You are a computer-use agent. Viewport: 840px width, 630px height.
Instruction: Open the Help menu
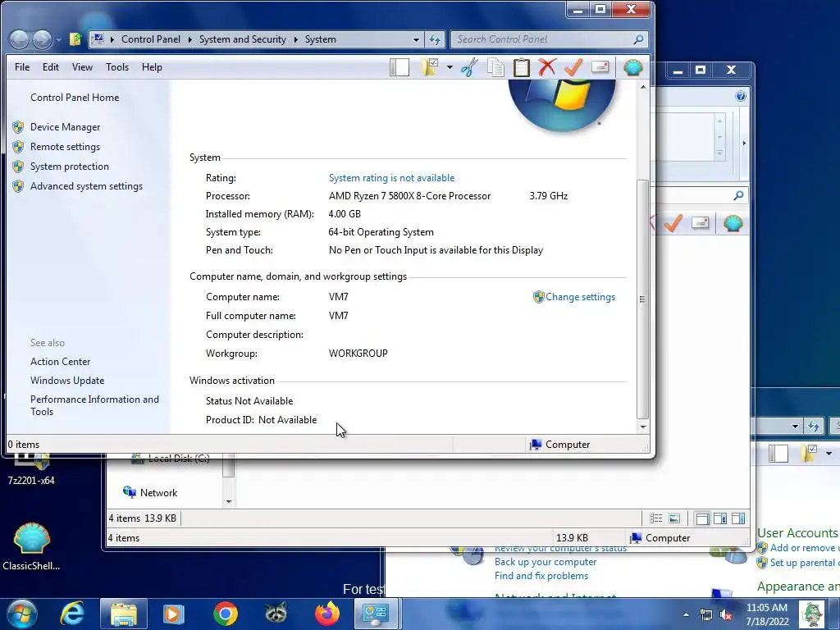(x=152, y=67)
